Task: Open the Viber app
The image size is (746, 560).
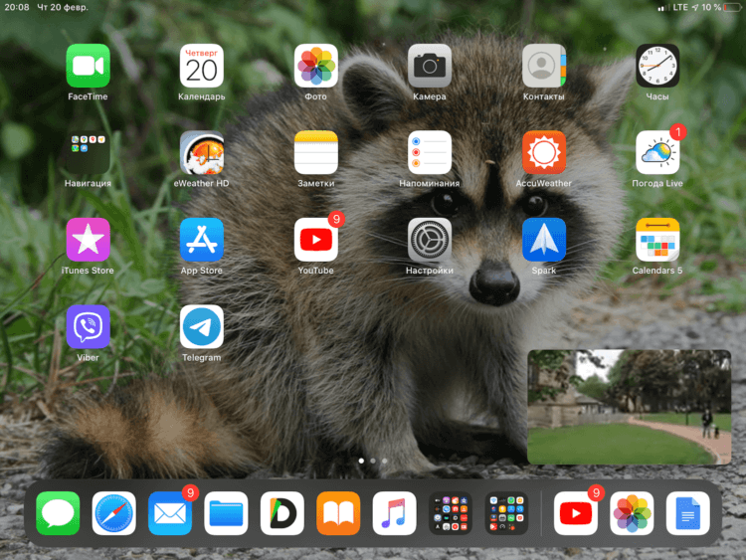Action: (x=88, y=327)
